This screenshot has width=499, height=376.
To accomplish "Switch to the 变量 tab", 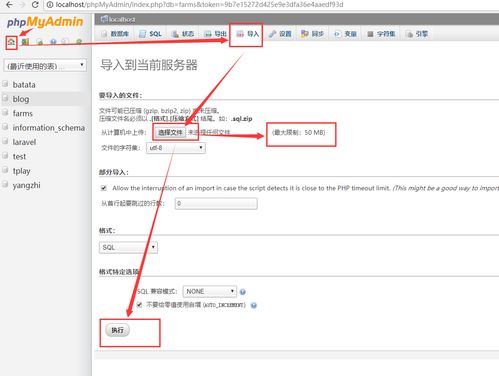I will 345,34.
